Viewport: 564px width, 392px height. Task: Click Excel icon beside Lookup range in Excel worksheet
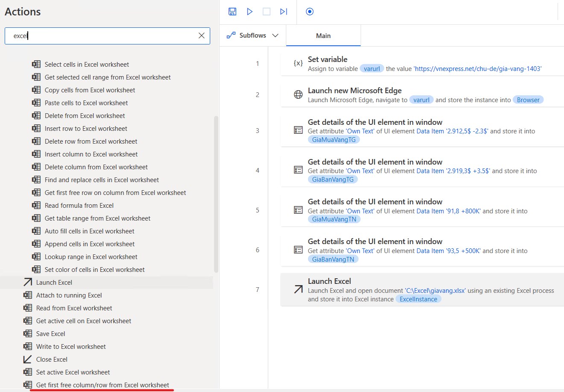(x=36, y=256)
